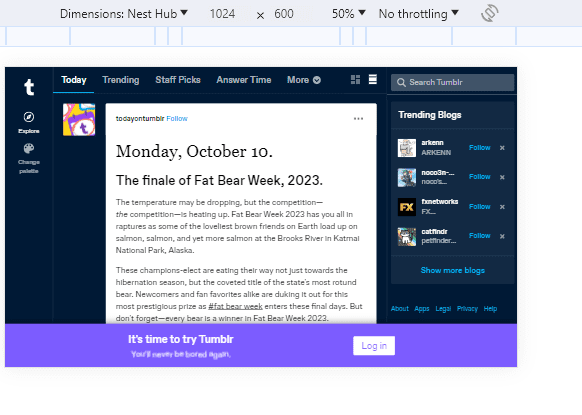This screenshot has width=582, height=415.
Task: Open the Privacy footer link
Action: tap(467, 308)
